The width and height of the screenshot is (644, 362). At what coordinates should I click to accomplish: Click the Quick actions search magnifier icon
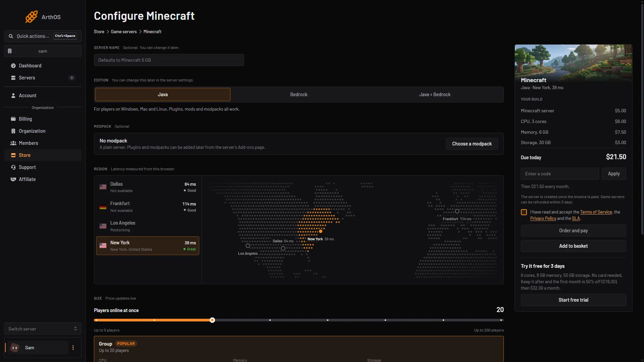pyautogui.click(x=11, y=36)
